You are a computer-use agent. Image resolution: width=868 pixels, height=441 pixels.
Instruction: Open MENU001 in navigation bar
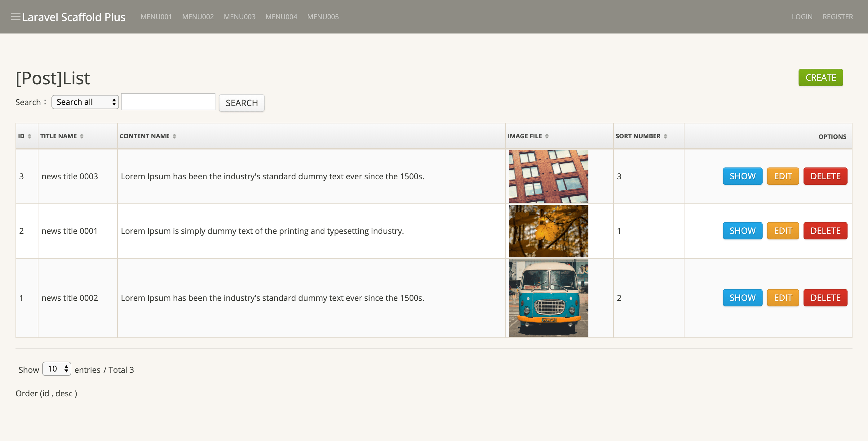156,16
